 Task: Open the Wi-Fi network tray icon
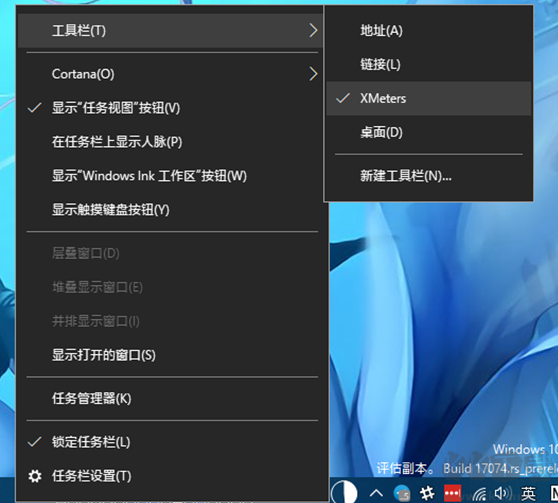pos(479,494)
